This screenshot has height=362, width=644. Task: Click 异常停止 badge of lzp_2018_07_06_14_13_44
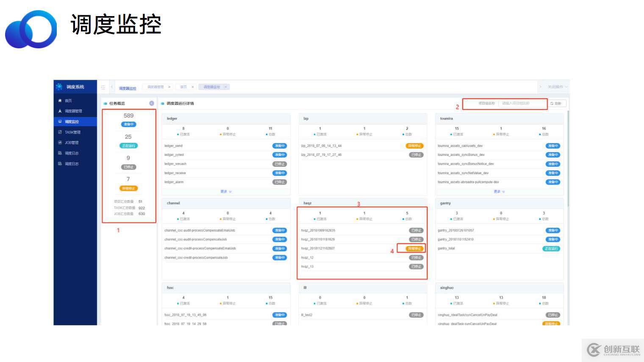415,146
